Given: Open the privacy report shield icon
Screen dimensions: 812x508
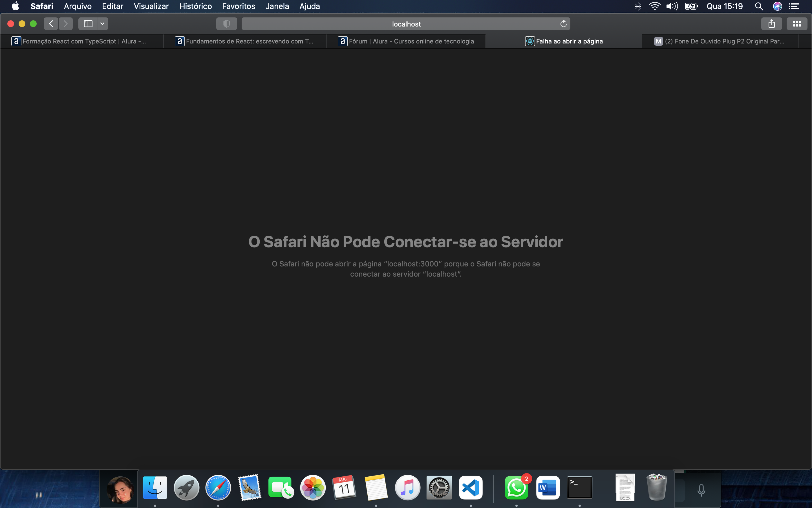Looking at the screenshot, I should point(226,23).
